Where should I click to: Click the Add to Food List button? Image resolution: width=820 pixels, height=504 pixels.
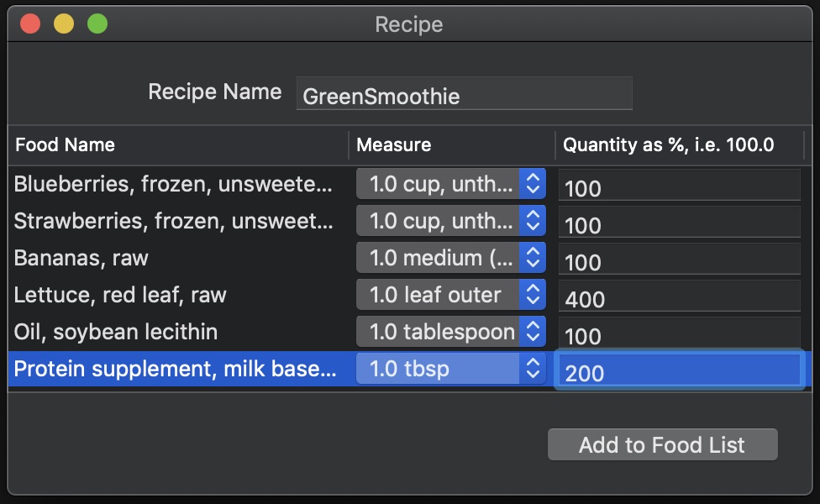click(x=662, y=444)
